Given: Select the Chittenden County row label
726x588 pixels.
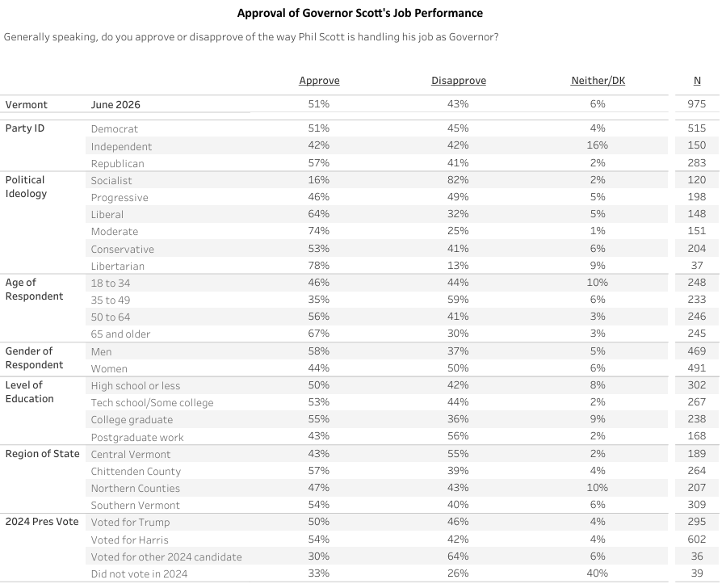Looking at the screenshot, I should coord(136,472).
